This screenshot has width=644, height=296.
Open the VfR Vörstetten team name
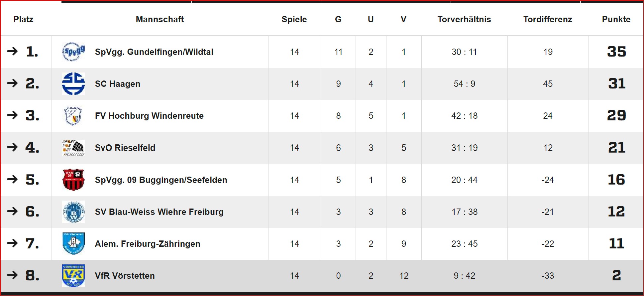point(125,276)
